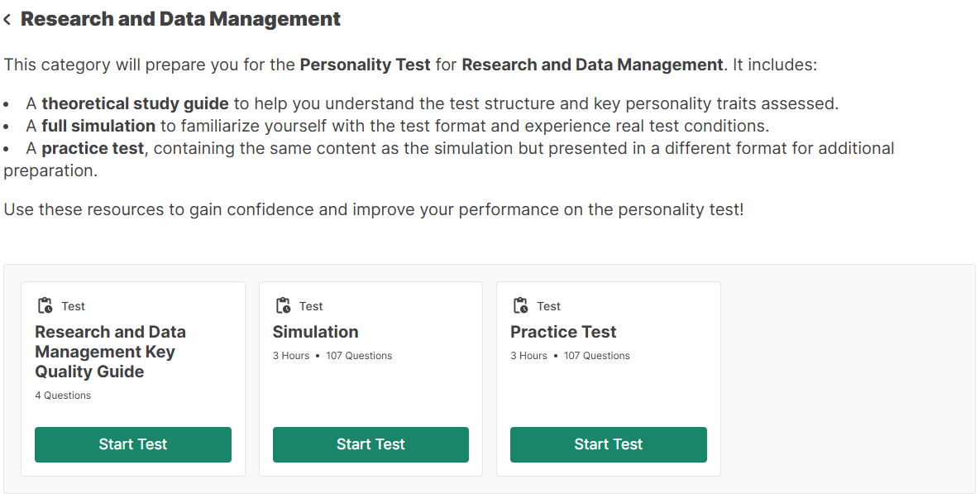The width and height of the screenshot is (980, 494).
Task: Click the back chevron beside the page heading
Action: coord(7,20)
